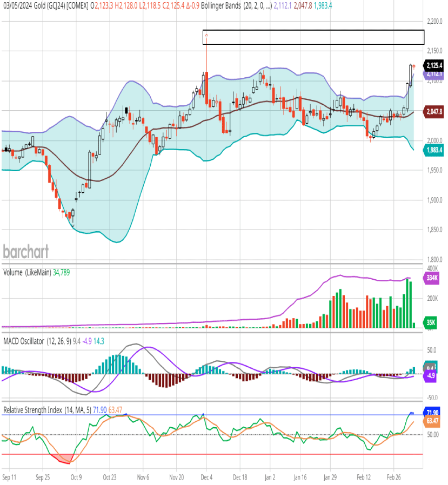
Task: Click the purple -4.9 MACD value tag
Action: [432, 375]
